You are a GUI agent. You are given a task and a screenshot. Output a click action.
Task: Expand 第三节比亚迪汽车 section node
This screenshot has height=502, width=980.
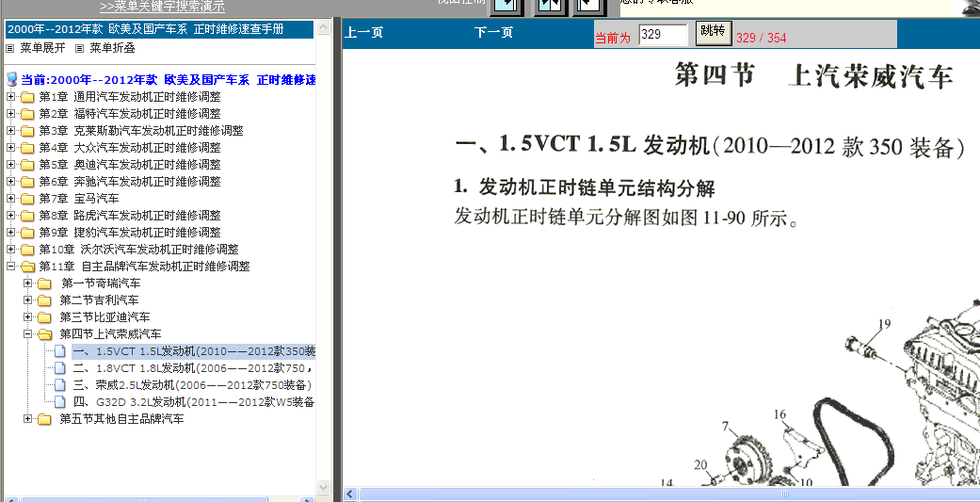27,316
